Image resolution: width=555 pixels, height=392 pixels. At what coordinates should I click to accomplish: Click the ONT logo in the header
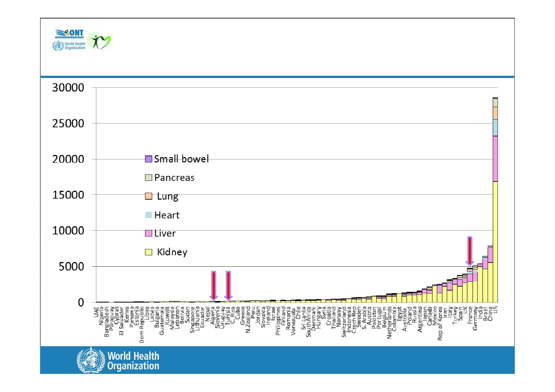point(70,34)
